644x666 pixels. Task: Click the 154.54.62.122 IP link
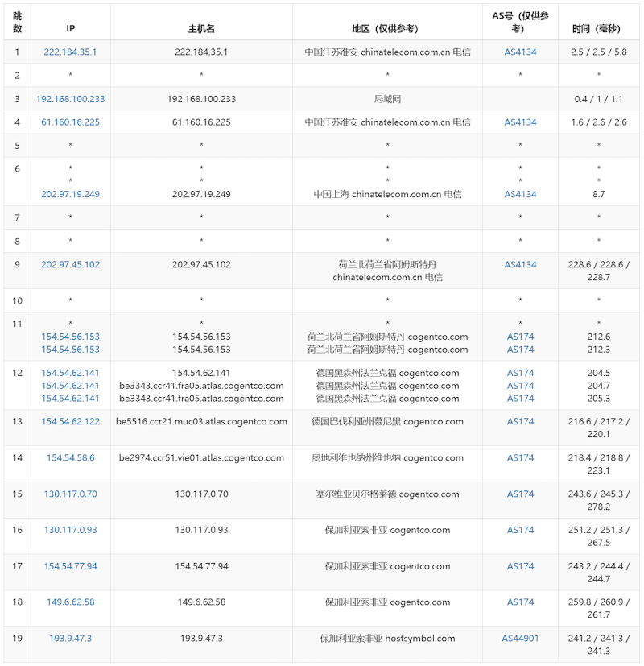70,422
